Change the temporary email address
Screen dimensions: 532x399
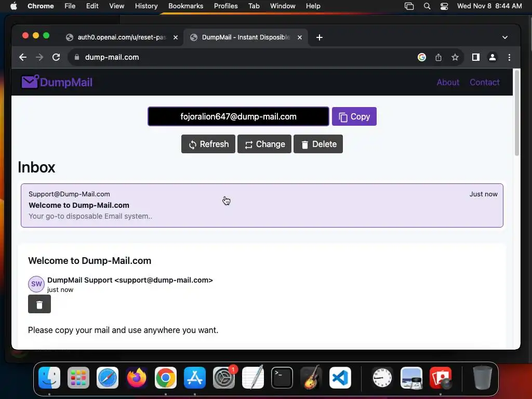coord(264,144)
